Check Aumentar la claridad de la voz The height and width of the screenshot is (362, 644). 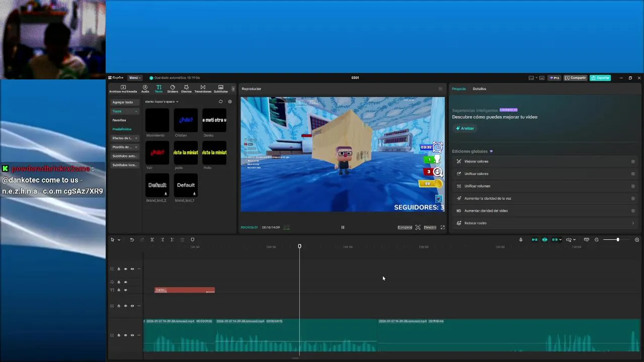(x=633, y=199)
